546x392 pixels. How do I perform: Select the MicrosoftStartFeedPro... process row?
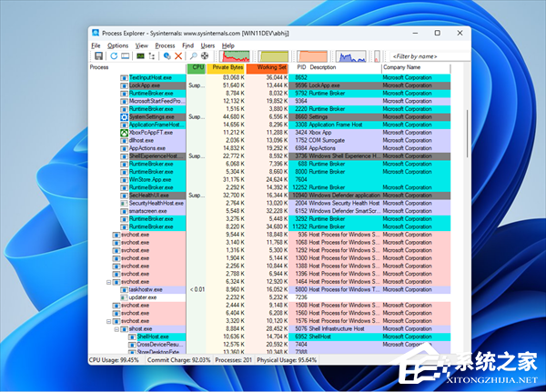click(270, 101)
